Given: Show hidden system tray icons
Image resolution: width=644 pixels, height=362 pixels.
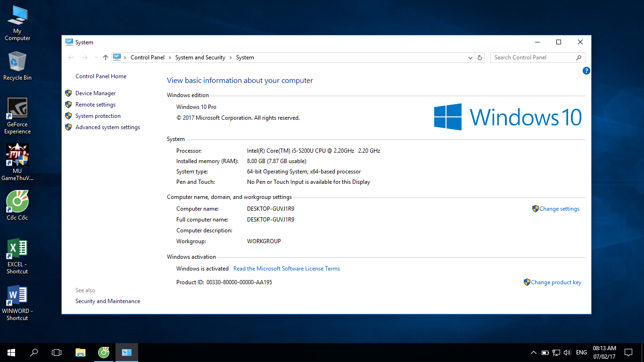Looking at the screenshot, I should [x=533, y=353].
